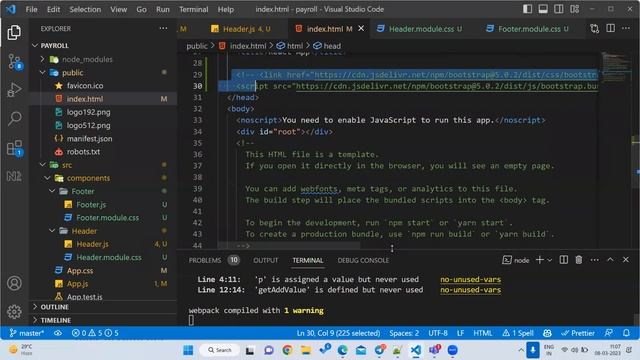Click Prettier status bar item

(x=578, y=333)
